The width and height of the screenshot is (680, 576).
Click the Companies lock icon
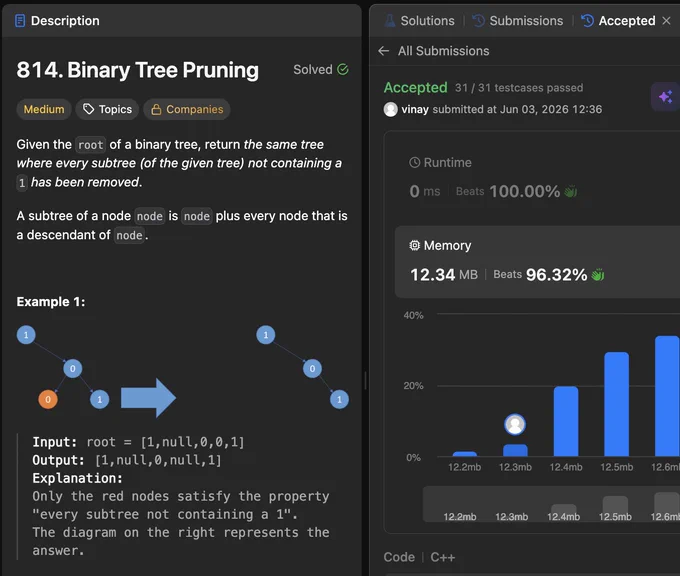156,109
